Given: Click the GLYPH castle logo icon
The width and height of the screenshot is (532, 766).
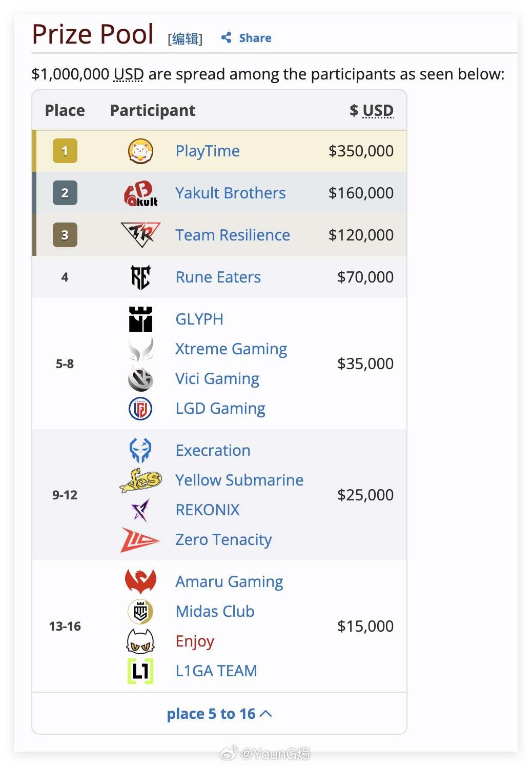Looking at the screenshot, I should (x=140, y=319).
